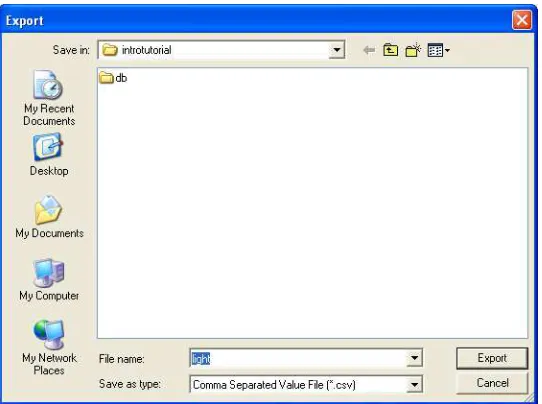Click the db folder name
This screenshot has height=404, width=542.
121,78
